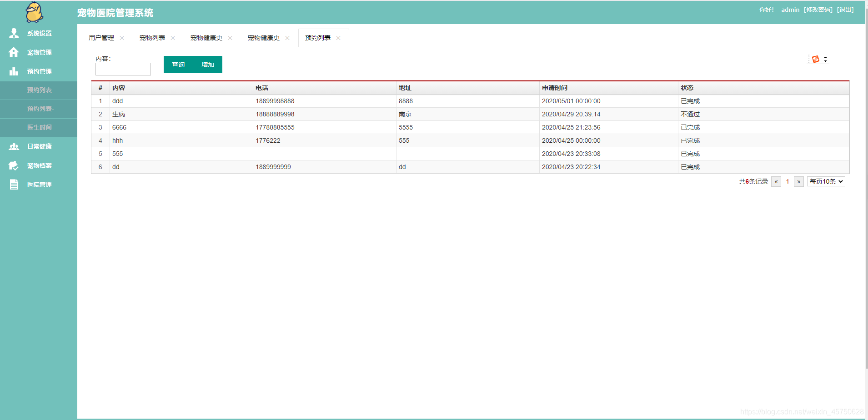Switch to the second 宠物健康史 tab
Viewport: 868px width, 420px height.
(264, 38)
